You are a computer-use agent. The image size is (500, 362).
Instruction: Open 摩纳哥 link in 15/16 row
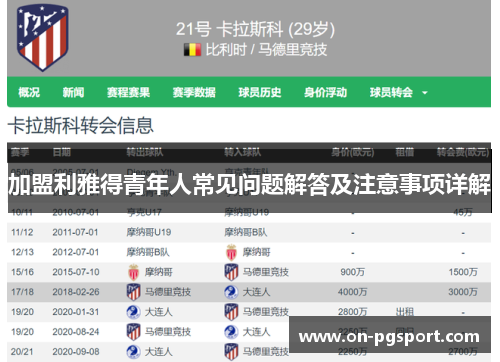158,272
